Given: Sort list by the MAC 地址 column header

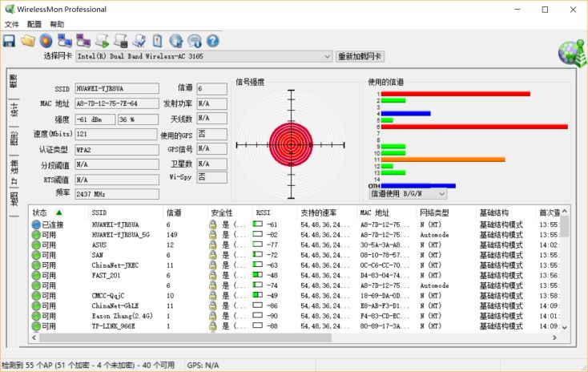Looking at the screenshot, I should click(x=386, y=212).
